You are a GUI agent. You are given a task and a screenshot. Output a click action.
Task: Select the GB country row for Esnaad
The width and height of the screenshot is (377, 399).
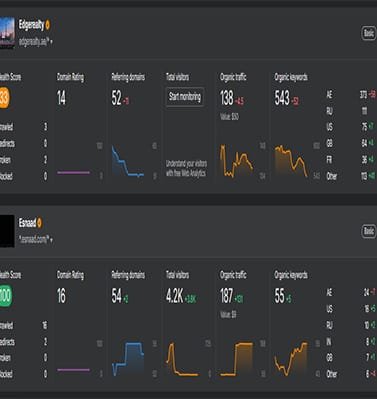(x=351, y=358)
